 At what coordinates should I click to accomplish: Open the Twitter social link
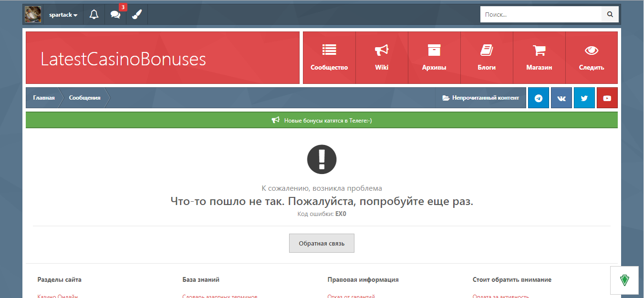584,98
